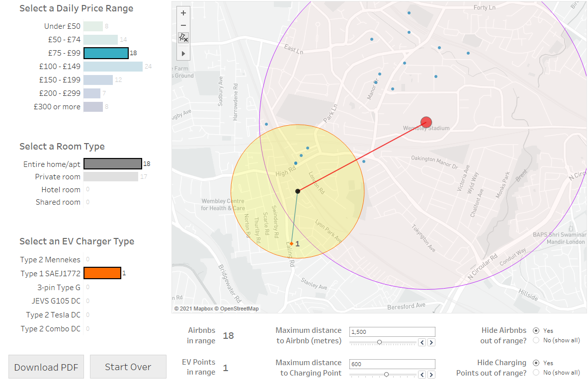Increase Airbnb distance with right arrow
This screenshot has width=588, height=387.
(431, 342)
